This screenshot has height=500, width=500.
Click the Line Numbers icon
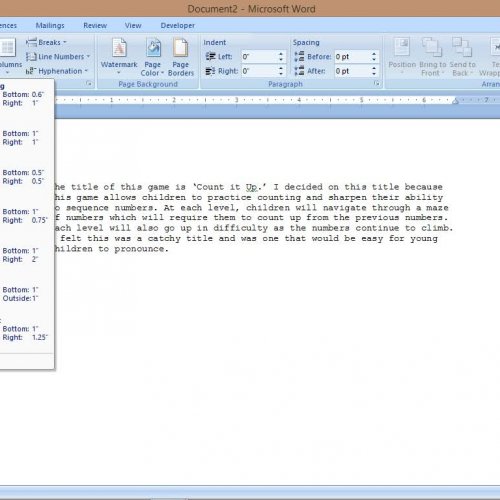31,57
